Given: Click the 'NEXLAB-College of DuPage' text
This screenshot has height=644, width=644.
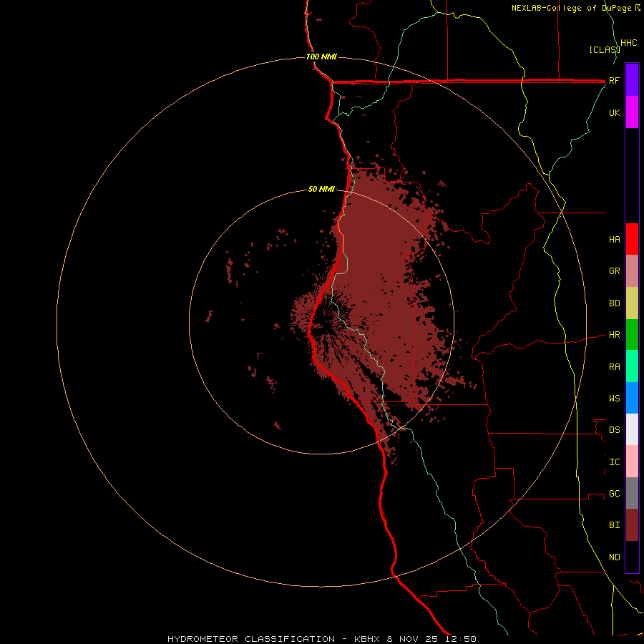Looking at the screenshot, I should 572,8.
